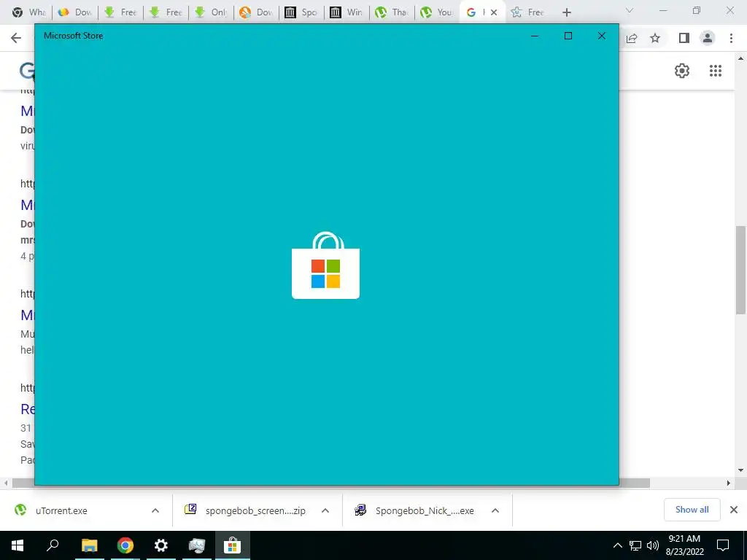Expand uTorrent.exe download options
The width and height of the screenshot is (747, 560).
pos(155,511)
